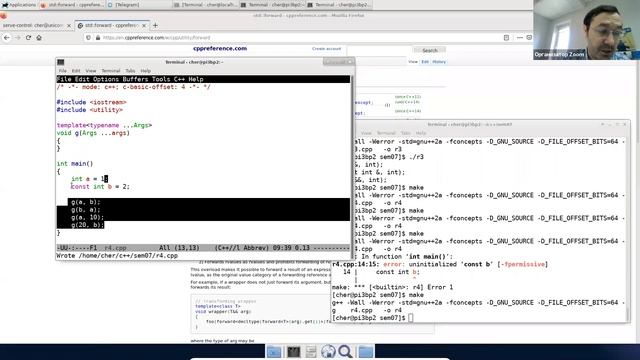Open Emacs C++ menu
Screen dimensions: 640x360
coord(179,79)
